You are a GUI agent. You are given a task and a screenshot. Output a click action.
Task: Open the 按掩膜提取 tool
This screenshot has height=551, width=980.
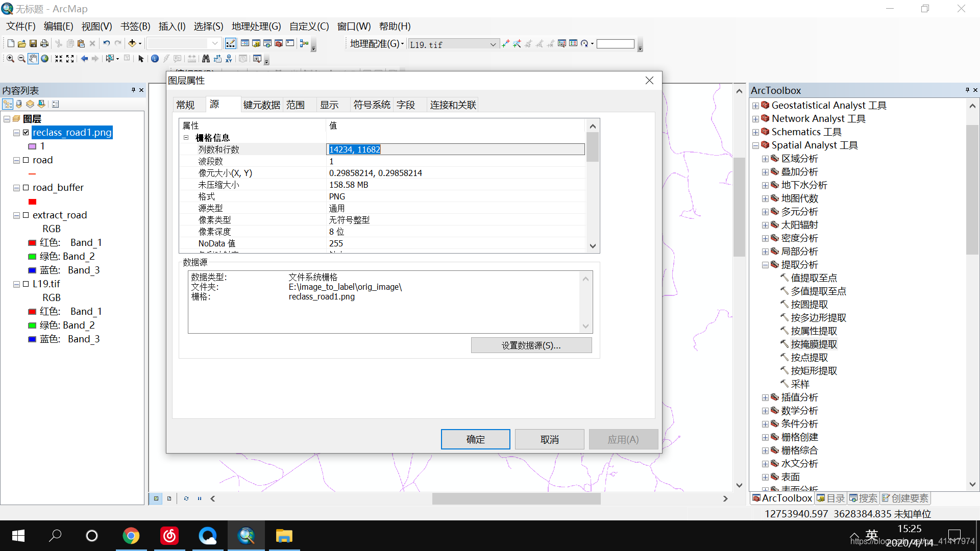pyautogui.click(x=814, y=344)
